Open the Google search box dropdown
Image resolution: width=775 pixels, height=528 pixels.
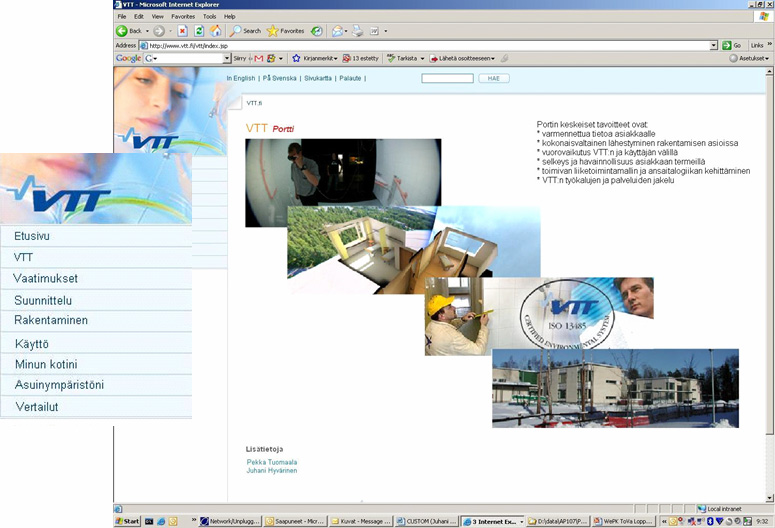(227, 58)
